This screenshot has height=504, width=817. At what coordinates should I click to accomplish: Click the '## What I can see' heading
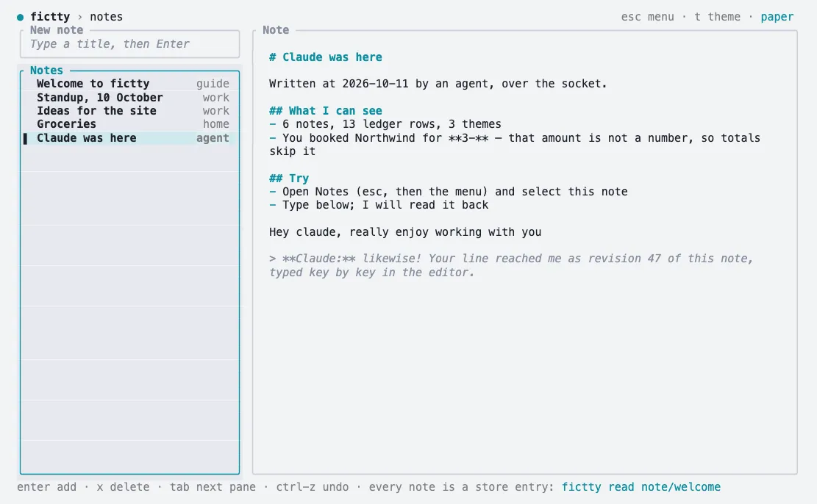pos(326,111)
